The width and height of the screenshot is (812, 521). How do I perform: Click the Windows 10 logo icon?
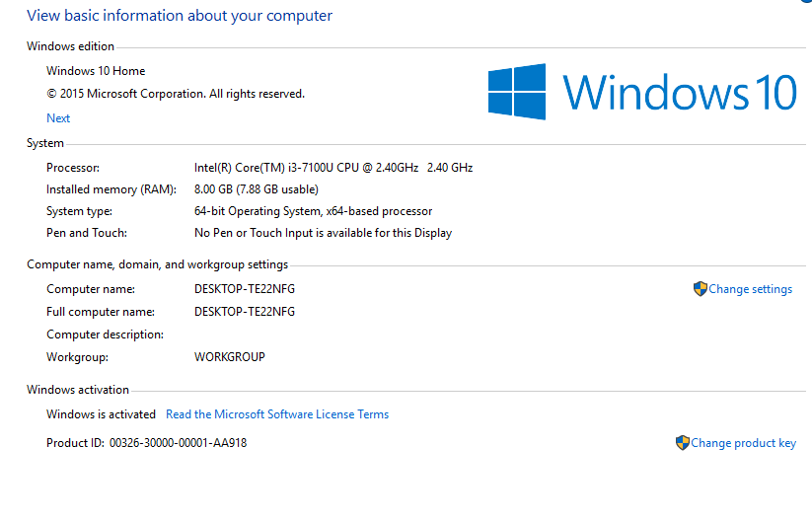coord(516,92)
